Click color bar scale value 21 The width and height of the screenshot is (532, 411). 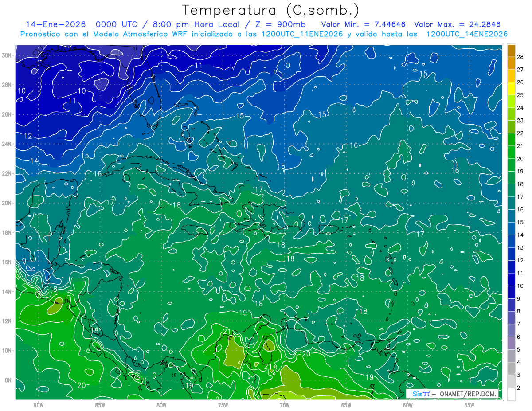(520, 146)
